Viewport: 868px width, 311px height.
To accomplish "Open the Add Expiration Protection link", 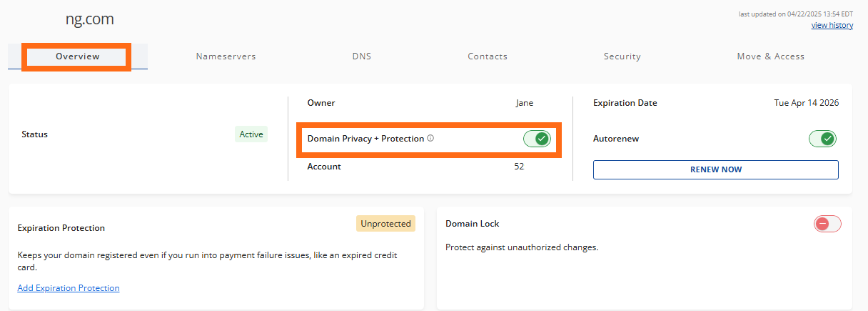I will coord(69,288).
